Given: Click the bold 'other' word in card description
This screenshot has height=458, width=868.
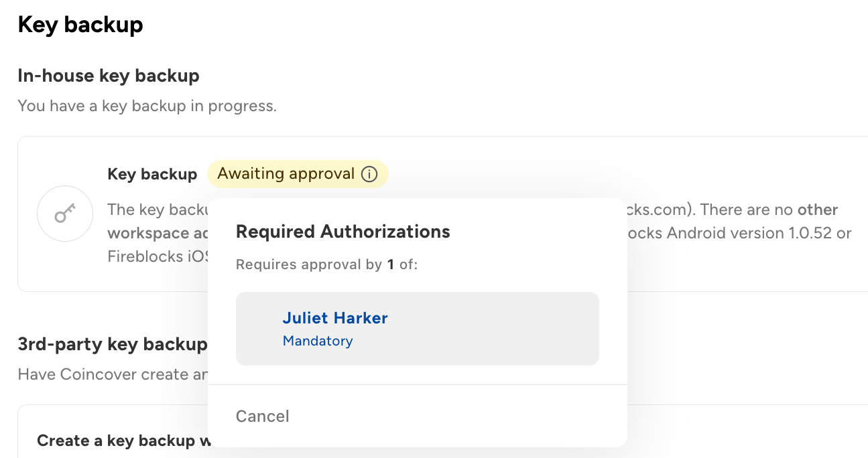Looking at the screenshot, I should click(818, 210).
